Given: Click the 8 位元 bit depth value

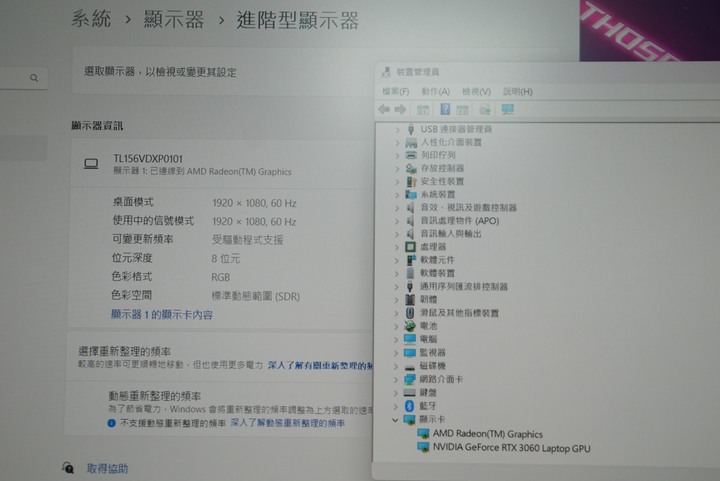Looking at the screenshot, I should click(225, 258).
